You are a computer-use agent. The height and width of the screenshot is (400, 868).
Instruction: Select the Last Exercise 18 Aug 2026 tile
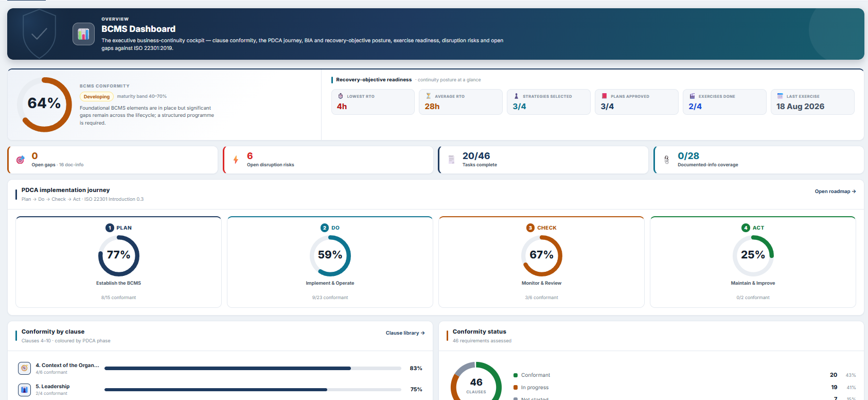pyautogui.click(x=812, y=102)
